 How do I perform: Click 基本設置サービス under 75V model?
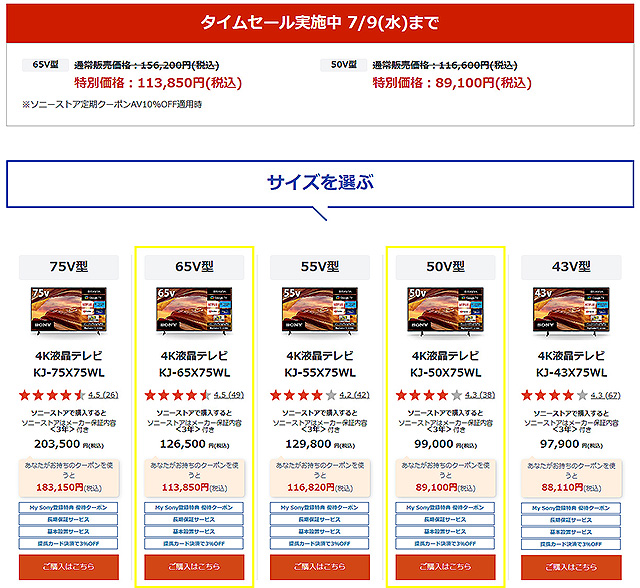coord(68,531)
